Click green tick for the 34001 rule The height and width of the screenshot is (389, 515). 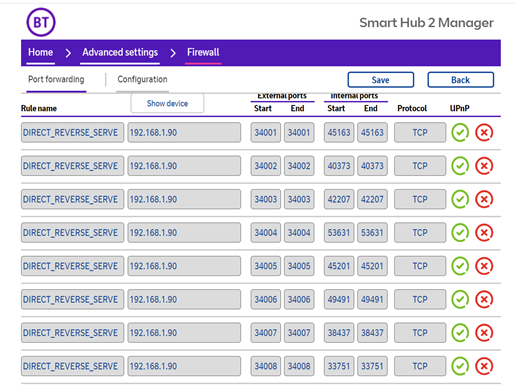click(460, 132)
